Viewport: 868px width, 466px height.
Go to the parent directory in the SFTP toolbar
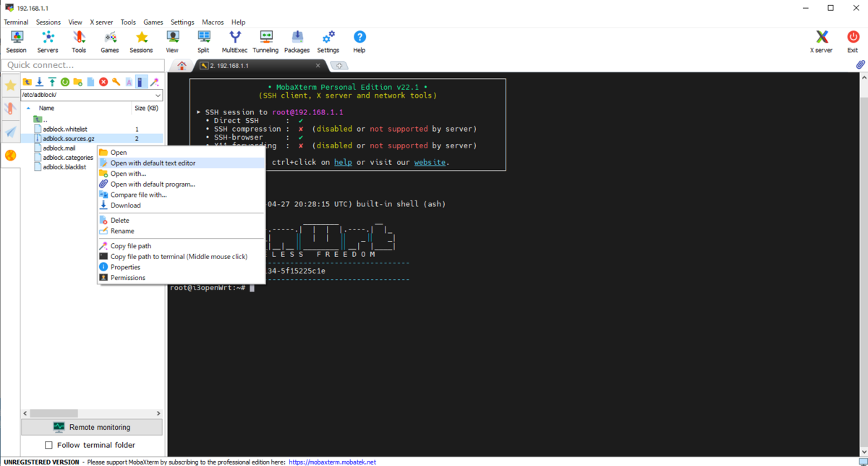click(x=27, y=82)
